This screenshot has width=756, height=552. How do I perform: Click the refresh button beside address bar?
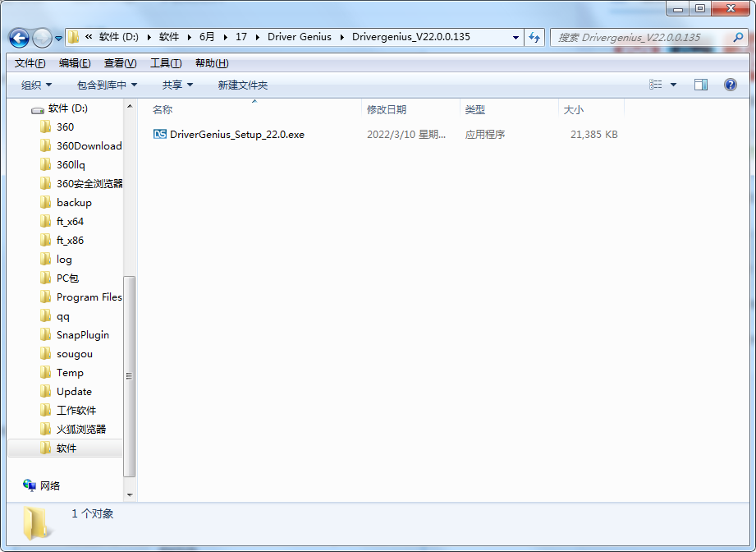[534, 37]
